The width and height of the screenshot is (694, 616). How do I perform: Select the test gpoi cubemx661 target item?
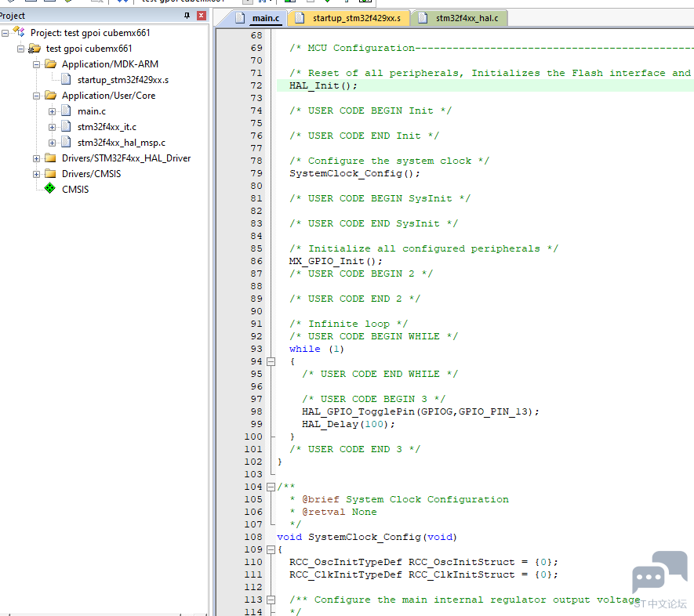[89, 49]
